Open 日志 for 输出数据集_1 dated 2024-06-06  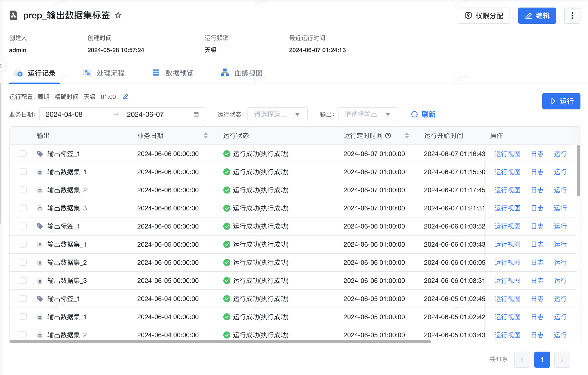[x=537, y=172]
